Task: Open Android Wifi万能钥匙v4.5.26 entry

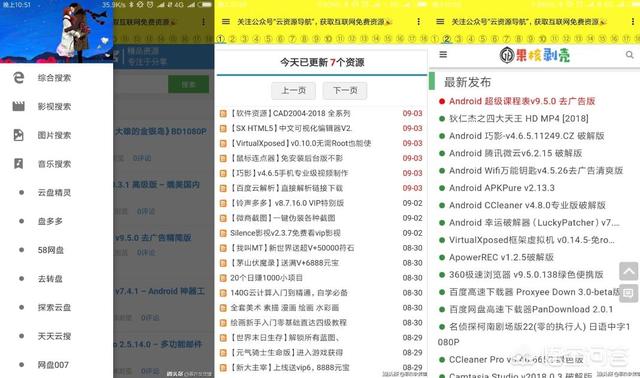Action: pyautogui.click(x=536, y=170)
